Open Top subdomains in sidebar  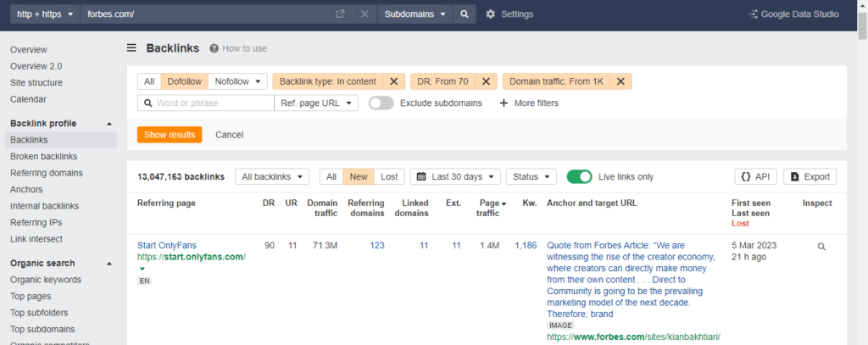(42, 329)
